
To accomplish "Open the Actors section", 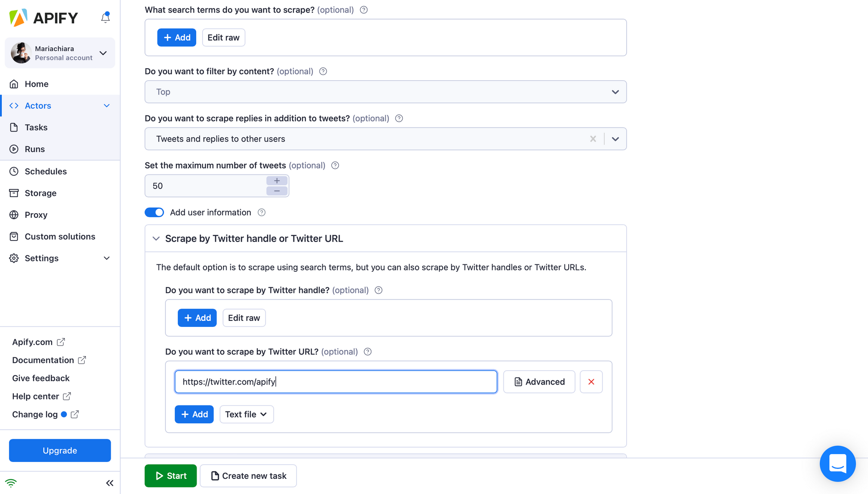I will pyautogui.click(x=38, y=105).
